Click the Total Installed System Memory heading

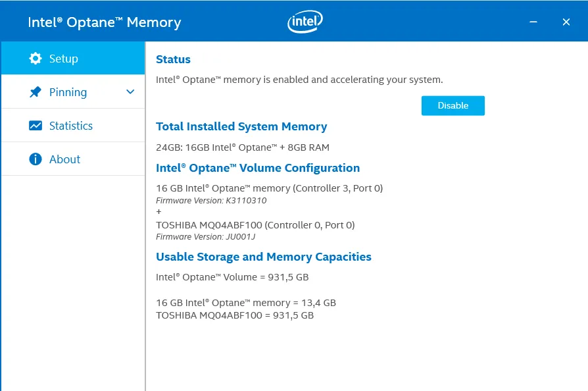[241, 126]
